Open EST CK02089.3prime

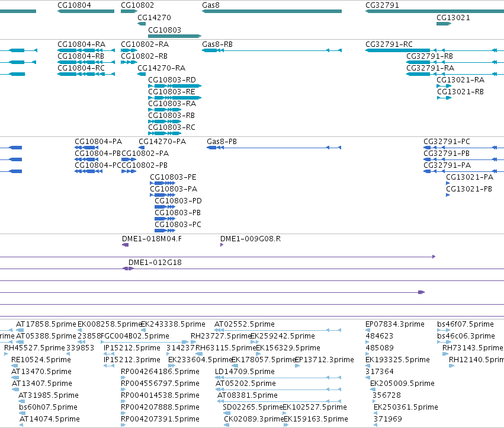[x=227, y=425]
